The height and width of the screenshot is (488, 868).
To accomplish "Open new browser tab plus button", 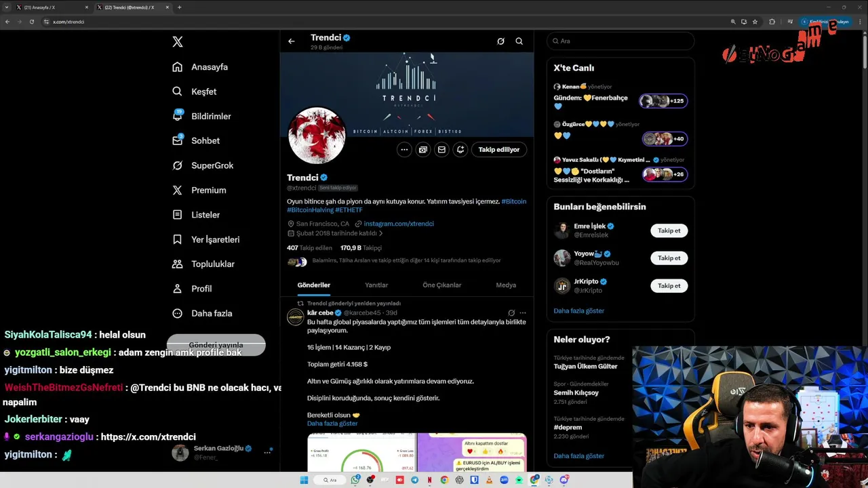I will pos(180,7).
